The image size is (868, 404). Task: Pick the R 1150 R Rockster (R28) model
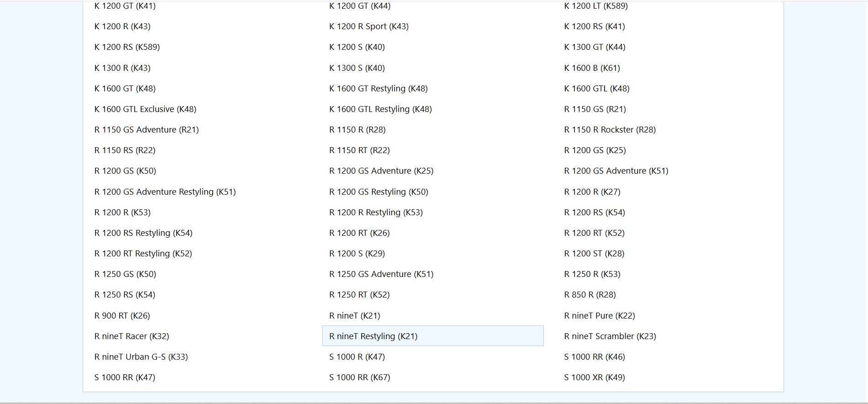tap(610, 130)
